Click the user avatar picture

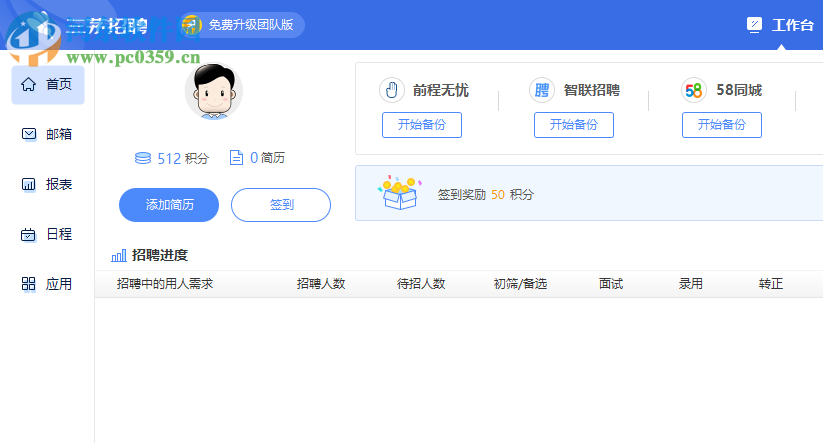pyautogui.click(x=214, y=92)
